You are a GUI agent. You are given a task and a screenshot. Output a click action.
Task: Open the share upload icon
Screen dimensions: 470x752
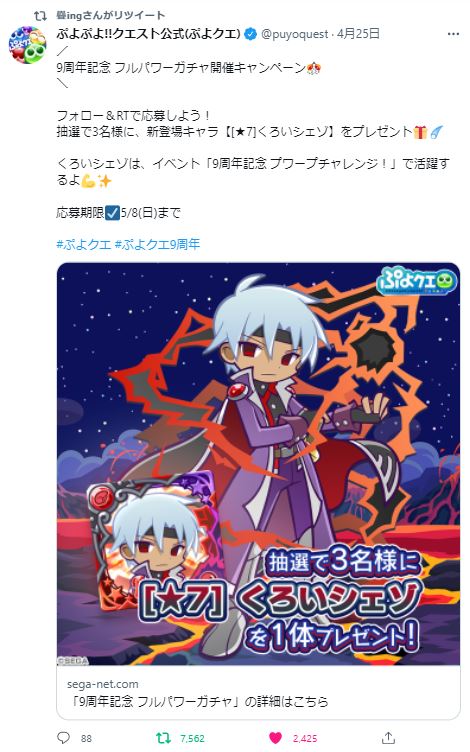pyautogui.click(x=388, y=738)
